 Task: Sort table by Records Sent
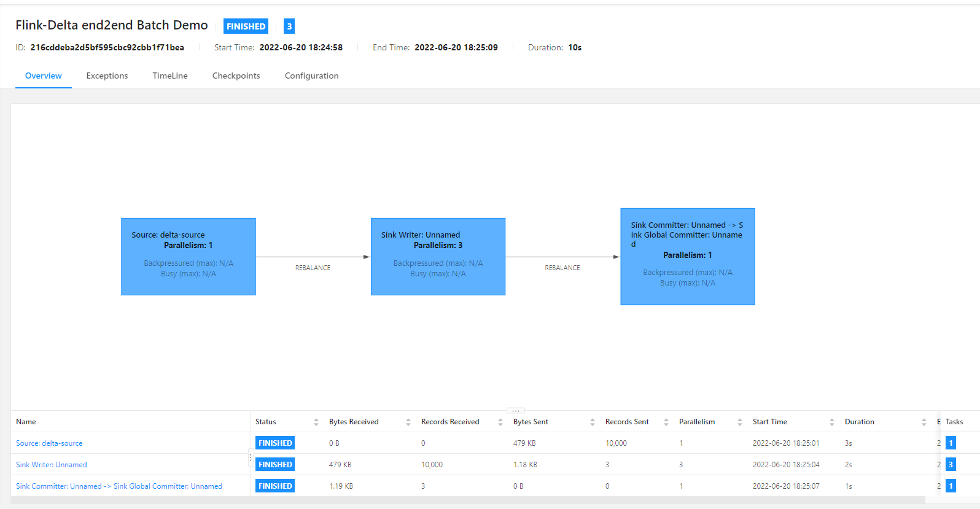click(666, 422)
